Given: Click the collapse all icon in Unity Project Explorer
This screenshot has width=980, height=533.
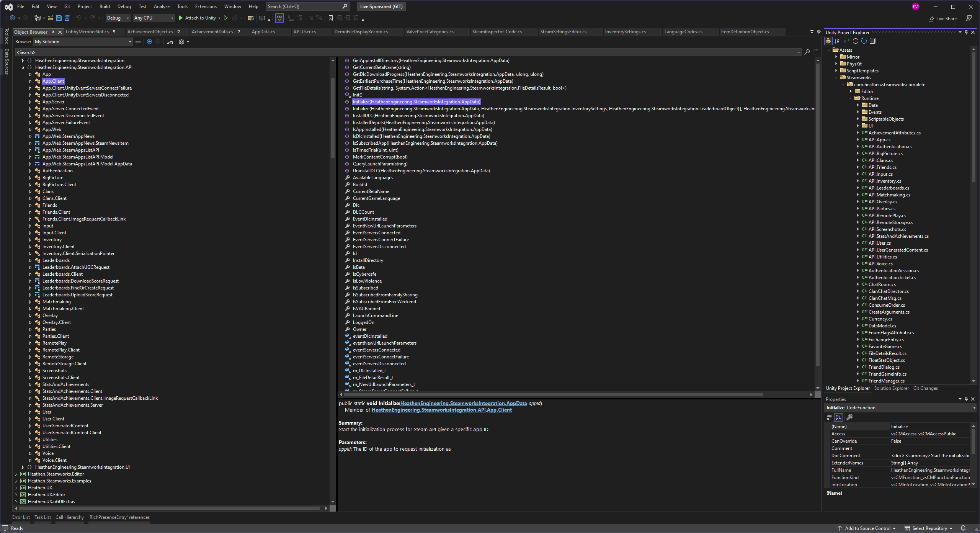Looking at the screenshot, I should tap(873, 41).
